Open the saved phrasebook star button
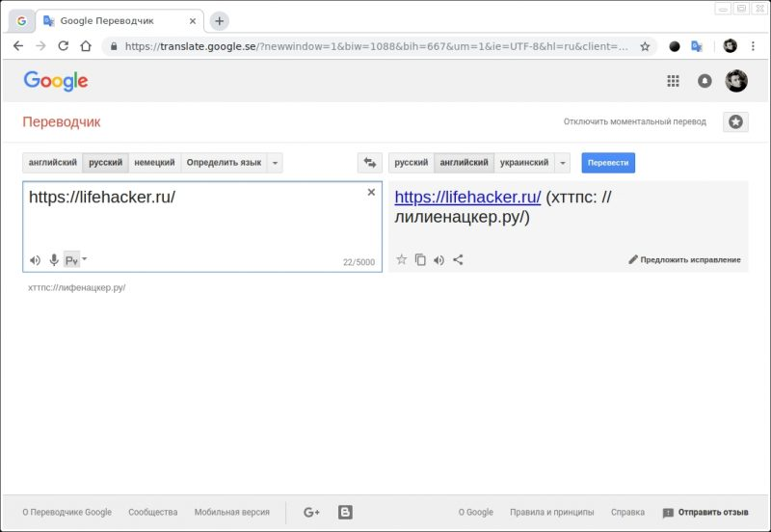771x532 pixels. pyautogui.click(x=736, y=121)
